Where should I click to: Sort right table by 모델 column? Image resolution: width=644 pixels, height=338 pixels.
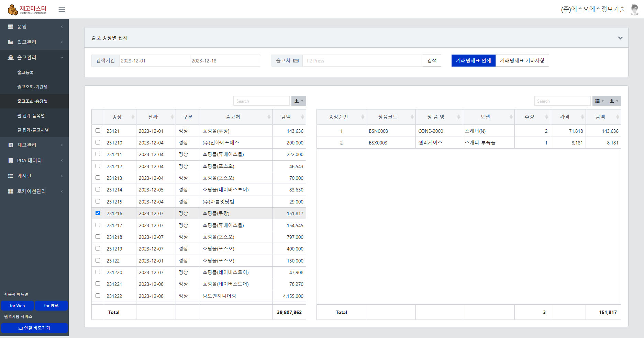[488, 117]
